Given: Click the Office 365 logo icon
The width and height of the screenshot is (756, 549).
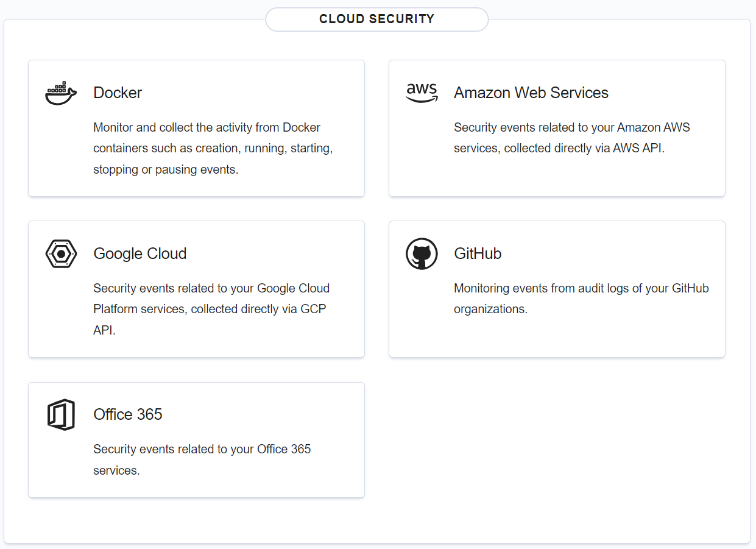Looking at the screenshot, I should point(61,414).
